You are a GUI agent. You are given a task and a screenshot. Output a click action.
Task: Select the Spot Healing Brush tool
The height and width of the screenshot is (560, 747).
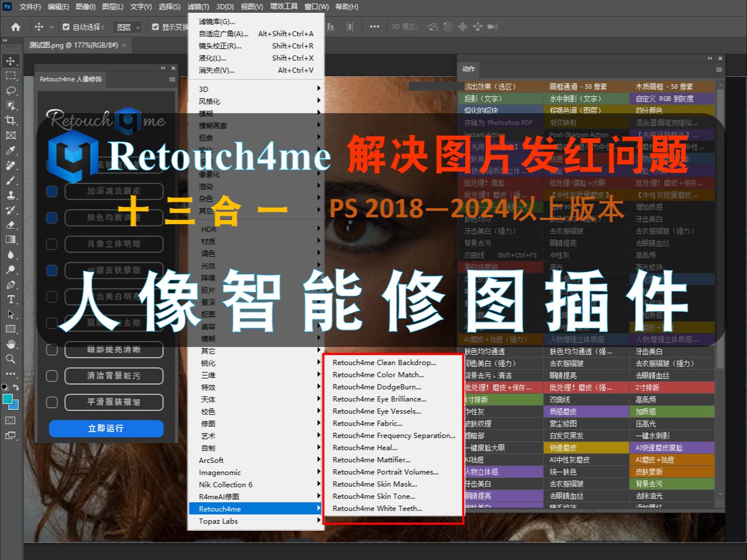pyautogui.click(x=11, y=165)
